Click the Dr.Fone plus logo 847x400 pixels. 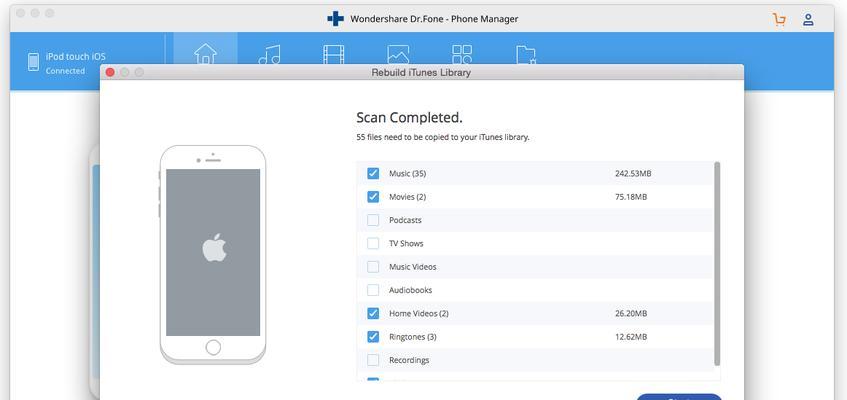coord(335,19)
